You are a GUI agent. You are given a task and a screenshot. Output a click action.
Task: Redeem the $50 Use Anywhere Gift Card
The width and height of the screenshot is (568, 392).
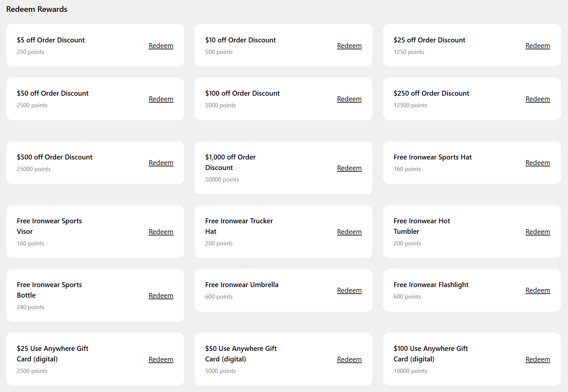coord(349,359)
